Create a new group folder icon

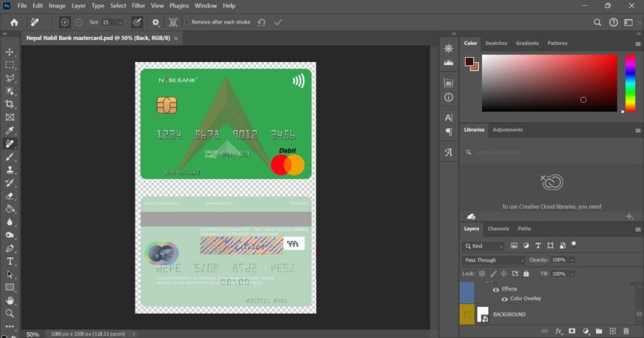[x=599, y=331]
